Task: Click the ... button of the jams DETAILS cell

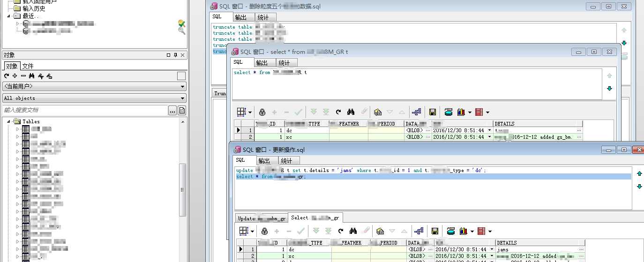Action: (x=582, y=250)
